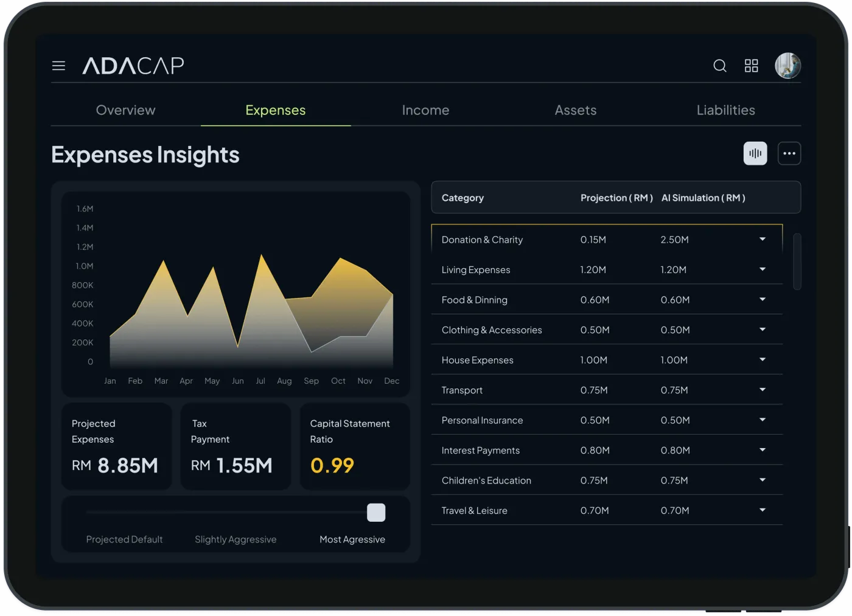
Task: Click the Donation & Charity category name
Action: tap(482, 240)
